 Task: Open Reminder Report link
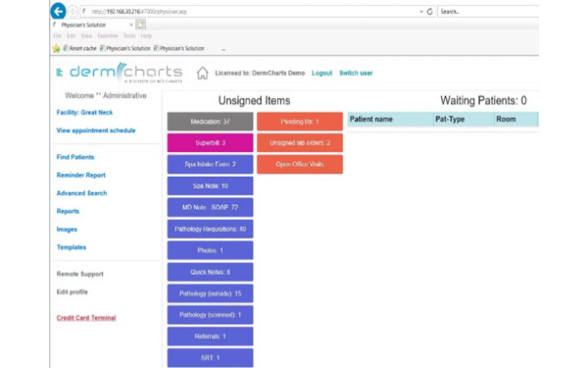point(81,176)
